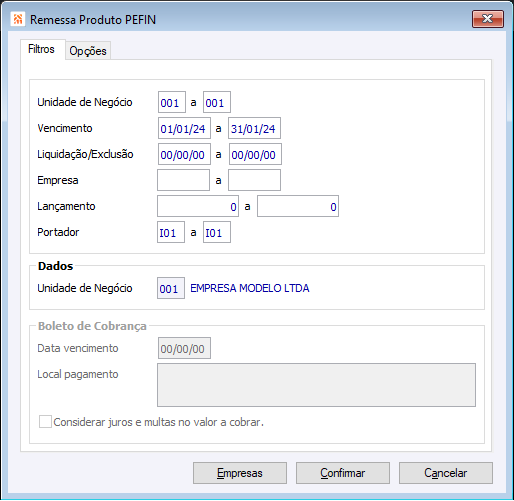The width and height of the screenshot is (514, 501).
Task: Click the Lançamento starting value field
Action: [198, 206]
